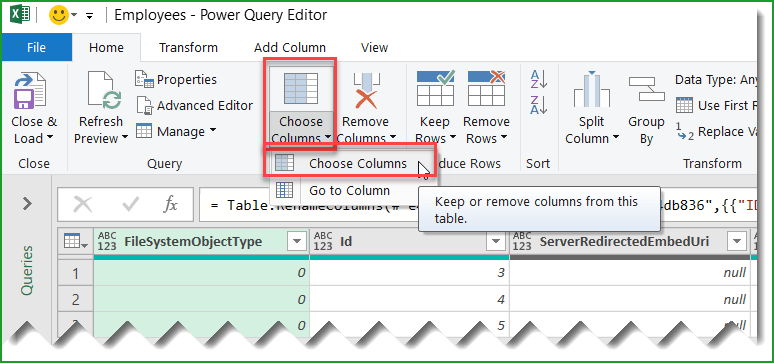
Task: Open the Data Type selector
Action: click(715, 80)
